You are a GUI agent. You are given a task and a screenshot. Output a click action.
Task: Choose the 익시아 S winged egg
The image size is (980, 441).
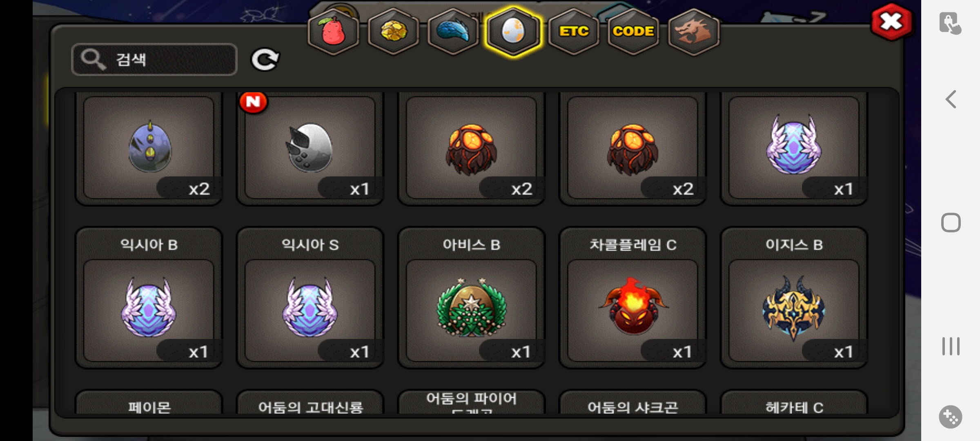[x=310, y=298]
